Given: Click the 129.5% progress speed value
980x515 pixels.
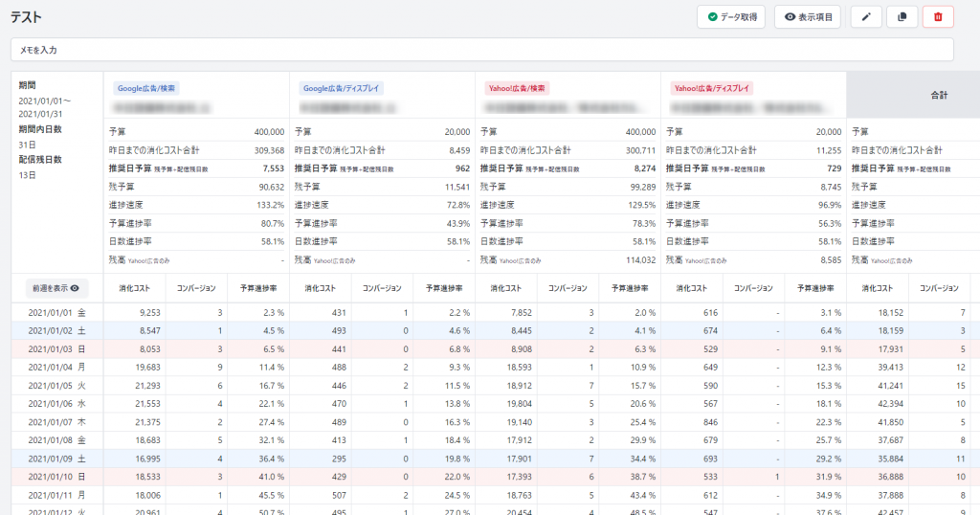Looking at the screenshot, I should click(x=642, y=205).
